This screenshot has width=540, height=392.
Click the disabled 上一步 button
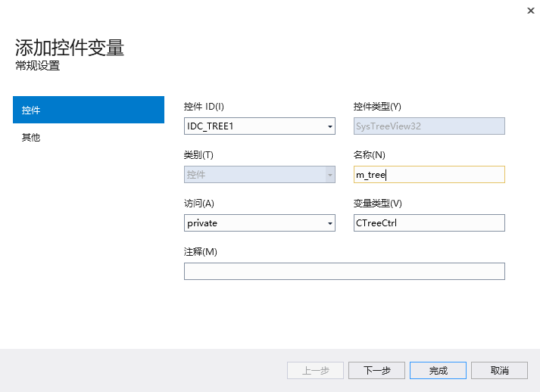pyautogui.click(x=316, y=371)
